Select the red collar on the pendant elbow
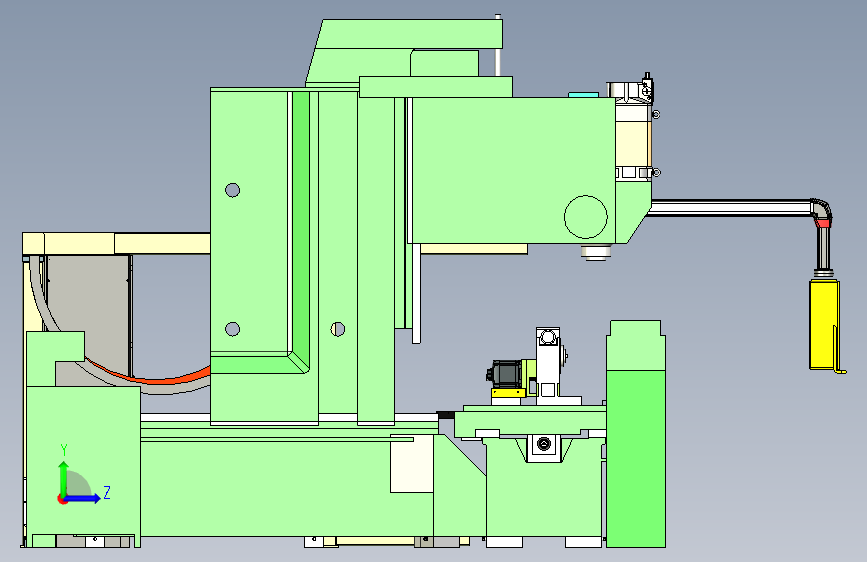Screen dimensions: 867x562 (823, 223)
